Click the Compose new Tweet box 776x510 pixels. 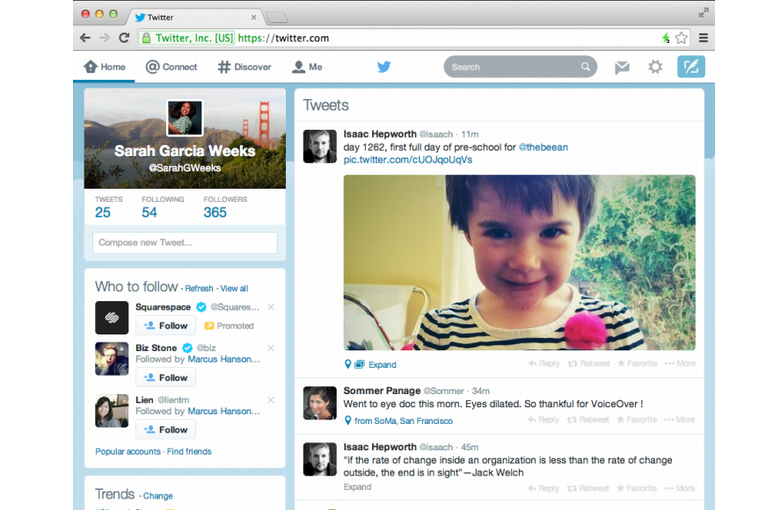[185, 243]
